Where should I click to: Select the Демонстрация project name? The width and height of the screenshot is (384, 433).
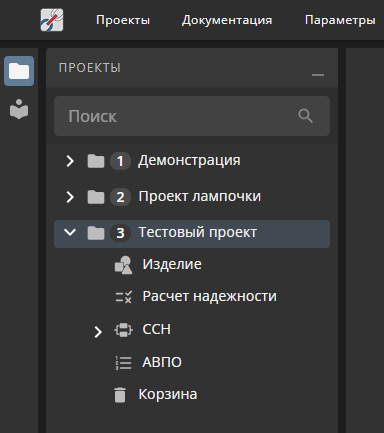tap(189, 160)
